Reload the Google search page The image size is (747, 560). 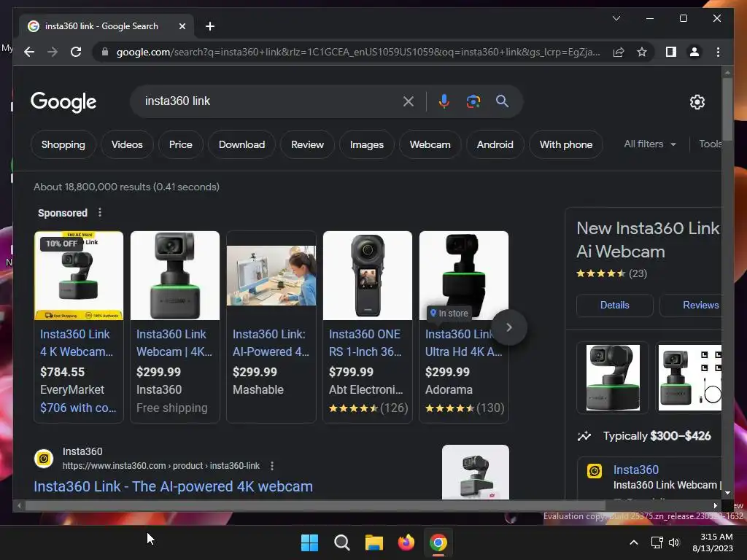pos(76,52)
